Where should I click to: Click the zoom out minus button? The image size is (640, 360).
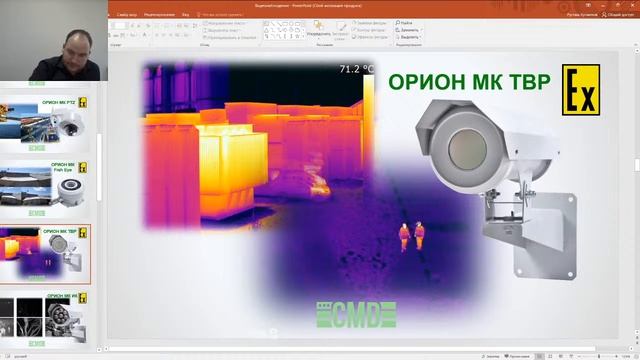pos(580,356)
